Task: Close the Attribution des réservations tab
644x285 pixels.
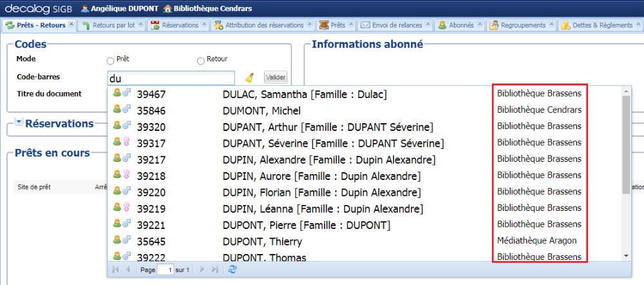Action: coord(310,25)
